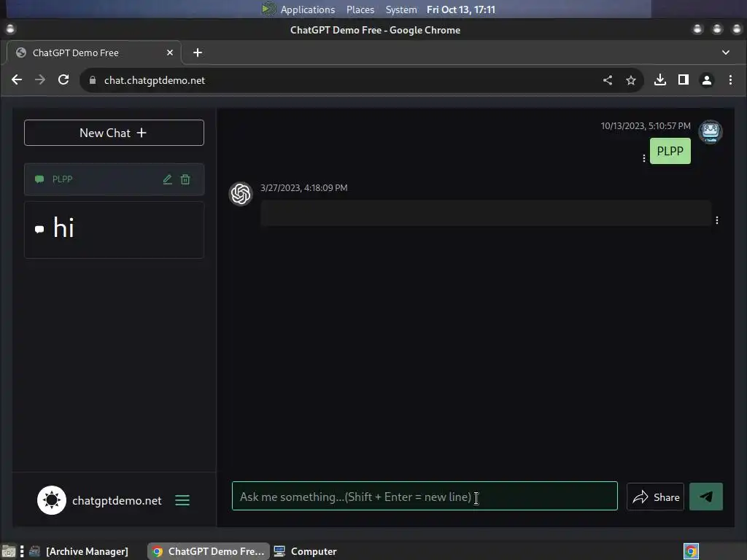Open the hamburger menu beside chatgptdemo.net
747x560 pixels.
point(182,500)
